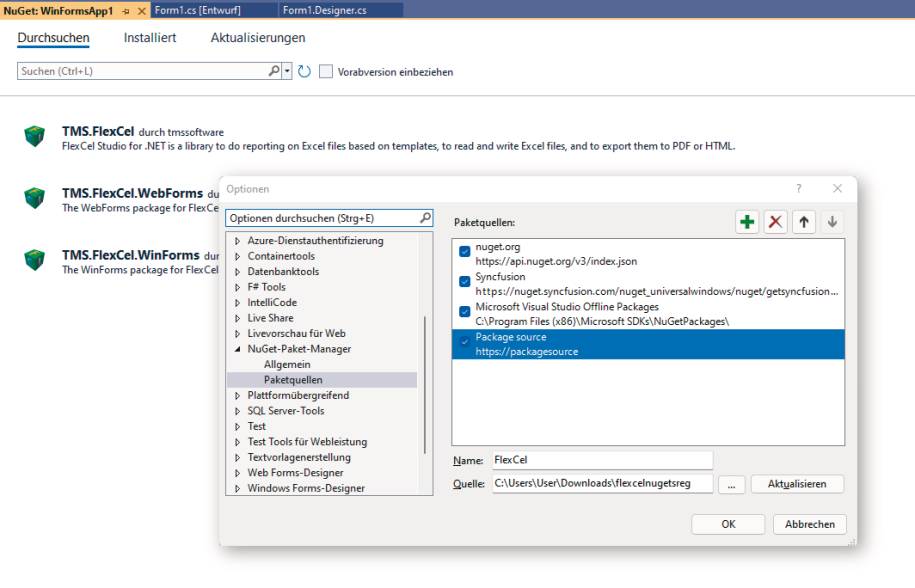Uncheck Microsoft Visual Studio Offline Packages source
This screenshot has width=915, height=588.
click(465, 312)
